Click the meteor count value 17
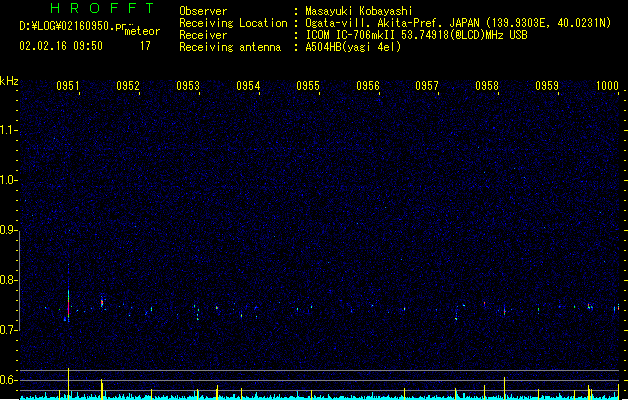629x400 pixels. 145,46
